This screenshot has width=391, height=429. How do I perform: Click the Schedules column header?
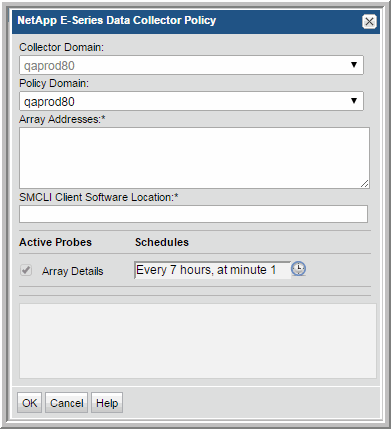162,242
